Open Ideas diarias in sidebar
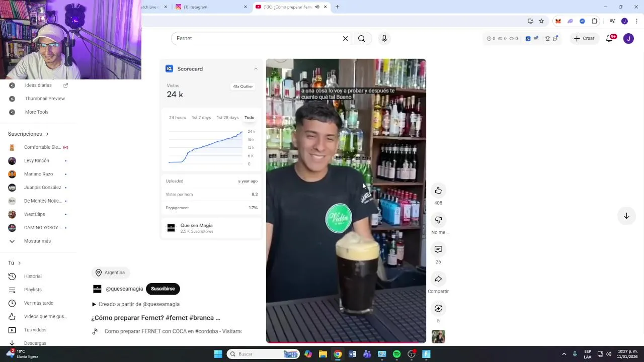Image resolution: width=644 pixels, height=362 pixels. [38, 85]
